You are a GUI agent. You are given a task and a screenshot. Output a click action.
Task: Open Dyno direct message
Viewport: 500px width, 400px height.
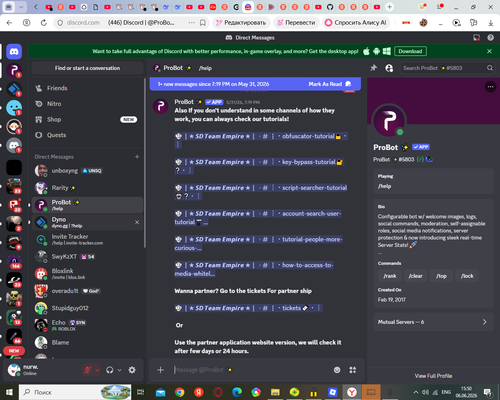87,222
